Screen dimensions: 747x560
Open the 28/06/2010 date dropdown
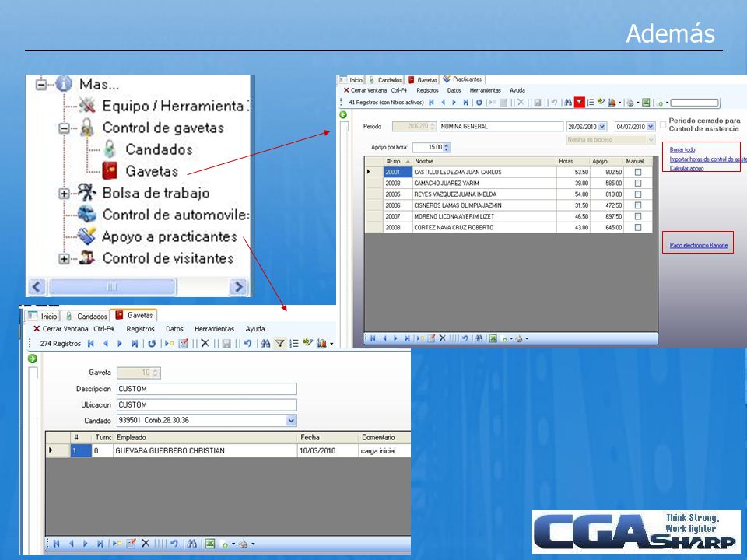[x=602, y=127]
